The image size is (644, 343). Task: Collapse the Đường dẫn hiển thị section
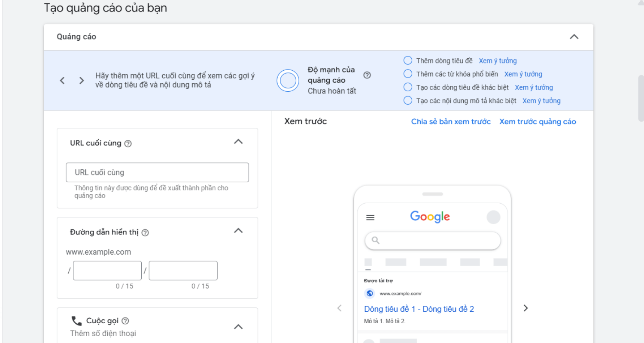click(x=238, y=231)
